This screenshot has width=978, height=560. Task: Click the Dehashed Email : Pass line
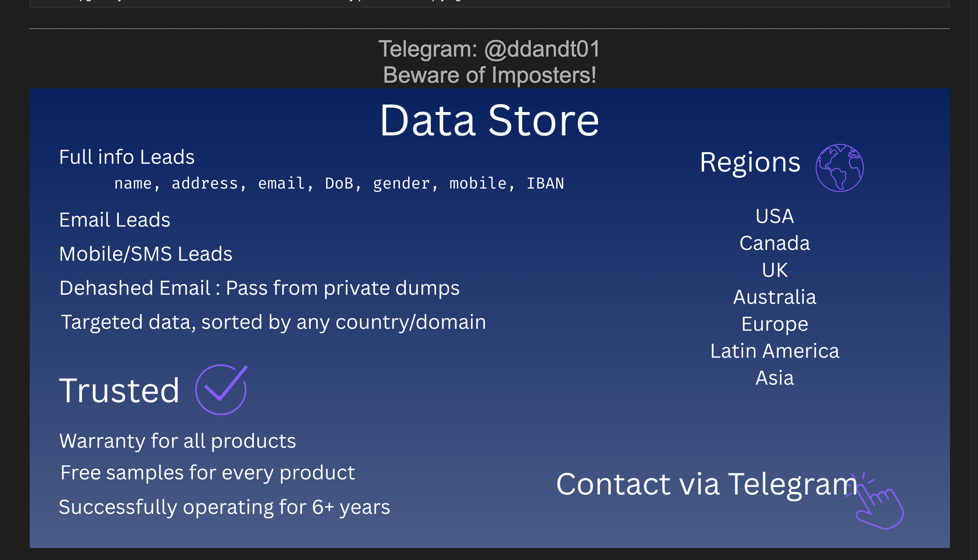pos(259,288)
